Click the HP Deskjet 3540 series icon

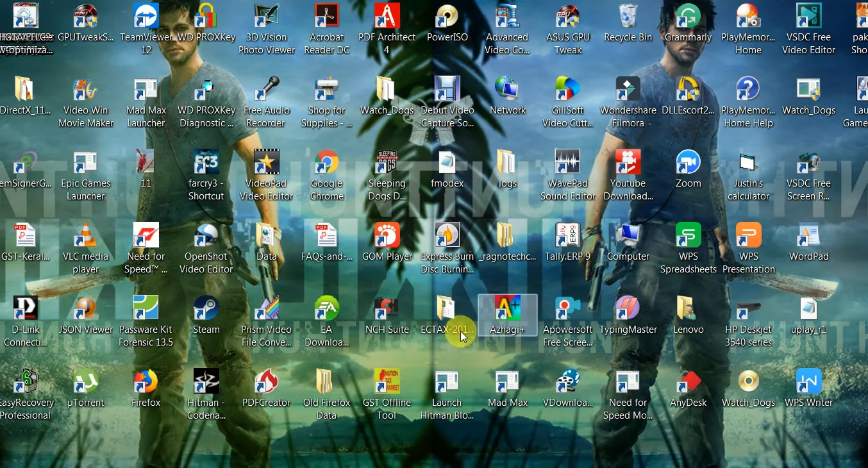tap(749, 308)
